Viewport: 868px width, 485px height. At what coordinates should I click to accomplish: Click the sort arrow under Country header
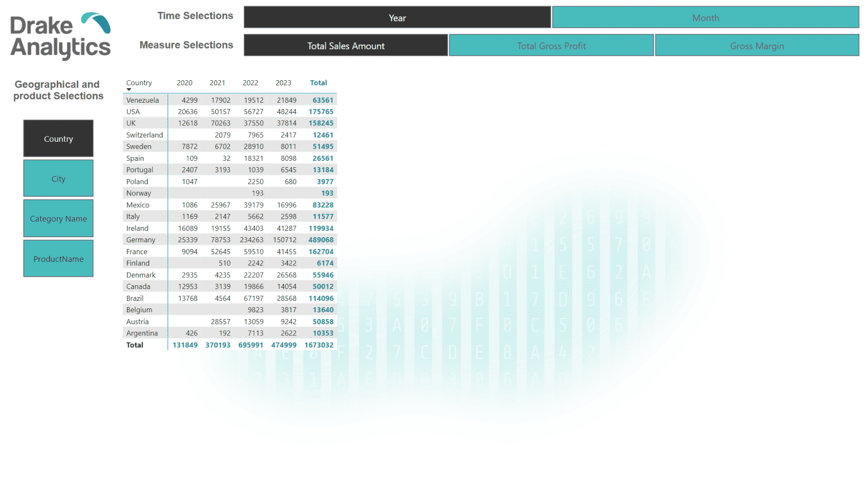[129, 89]
